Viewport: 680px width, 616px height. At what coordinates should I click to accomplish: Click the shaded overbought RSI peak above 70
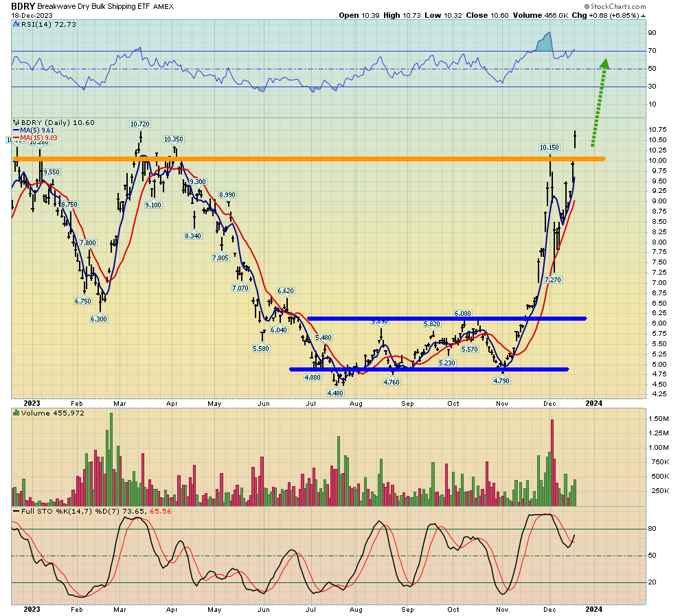(x=544, y=43)
